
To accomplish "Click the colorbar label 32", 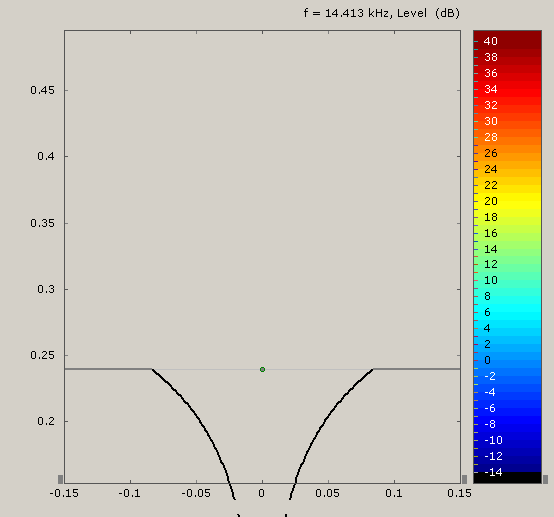I will point(491,105).
